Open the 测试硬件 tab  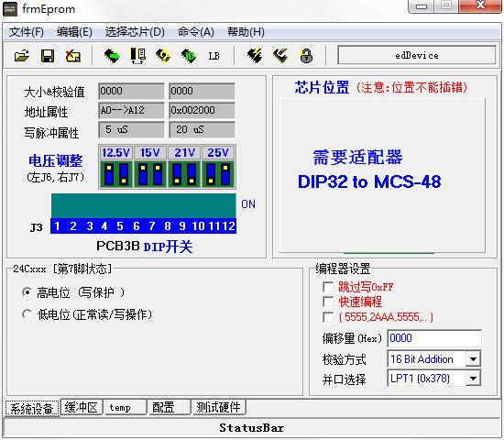tap(219, 408)
